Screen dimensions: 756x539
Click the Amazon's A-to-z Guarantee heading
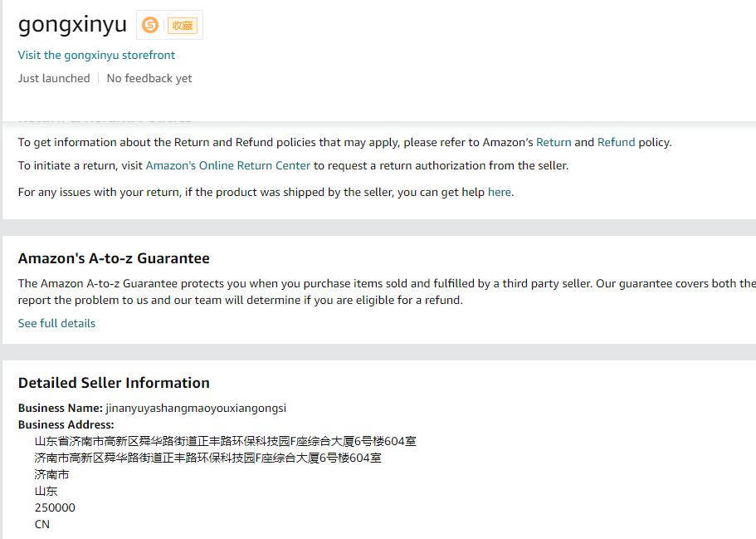[x=114, y=258]
